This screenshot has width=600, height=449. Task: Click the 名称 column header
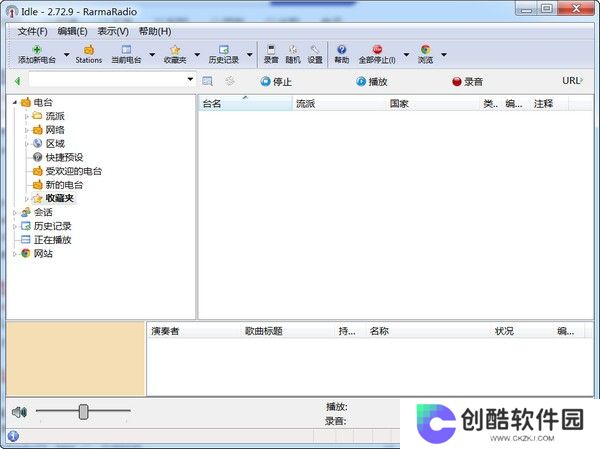click(x=428, y=331)
